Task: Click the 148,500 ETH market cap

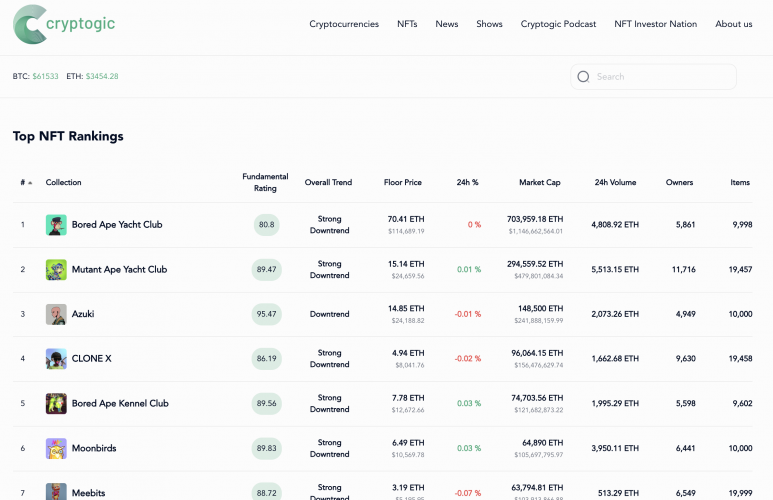Action: pos(540,309)
